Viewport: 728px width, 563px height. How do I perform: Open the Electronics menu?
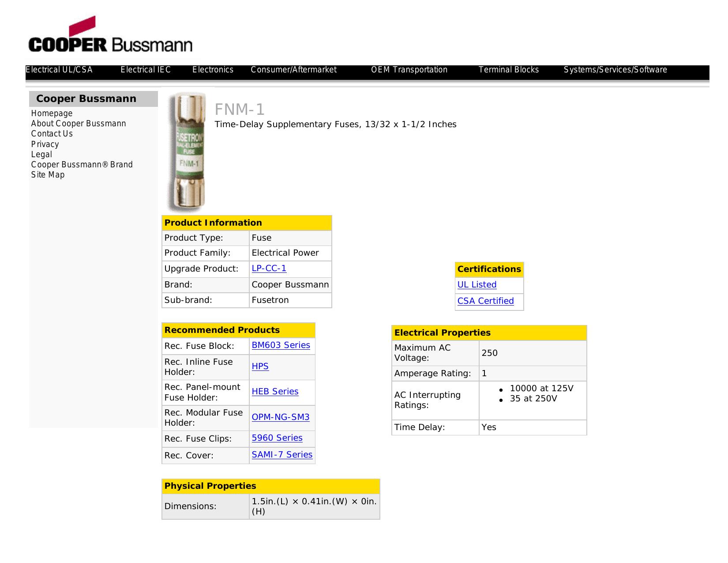(x=213, y=70)
